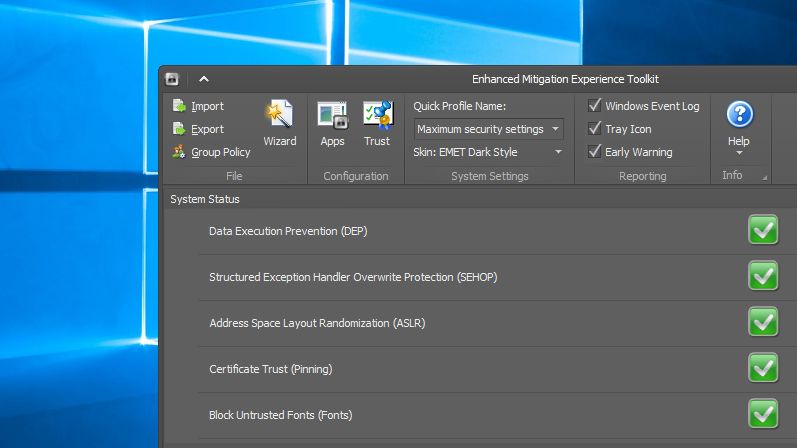Toggle the Early Warning checkbox
Viewport: 797px width, 448px height.
point(594,151)
